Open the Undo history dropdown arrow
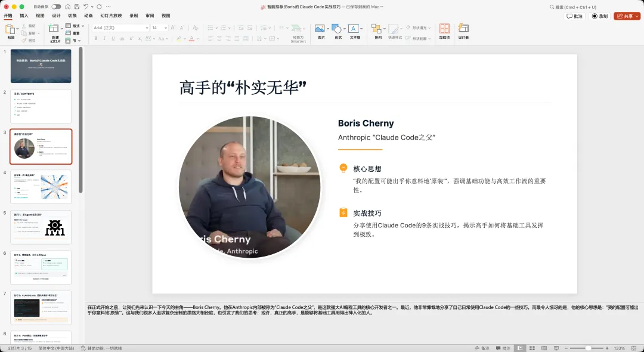The image size is (644, 352). [92, 7]
